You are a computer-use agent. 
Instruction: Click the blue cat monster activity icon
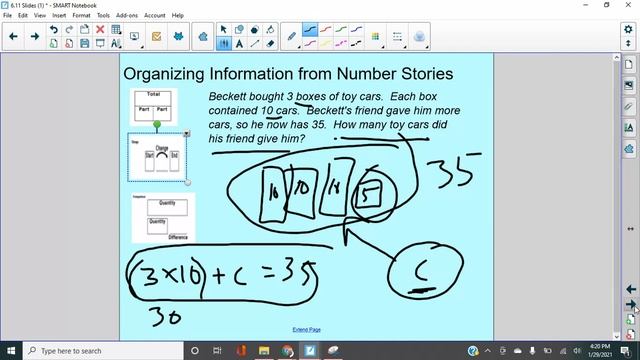click(x=178, y=37)
